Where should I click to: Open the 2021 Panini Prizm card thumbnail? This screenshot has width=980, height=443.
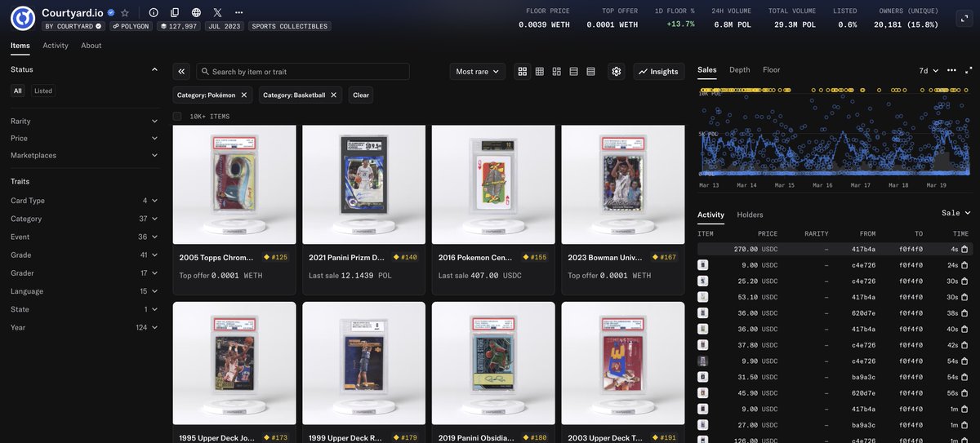[x=364, y=185]
